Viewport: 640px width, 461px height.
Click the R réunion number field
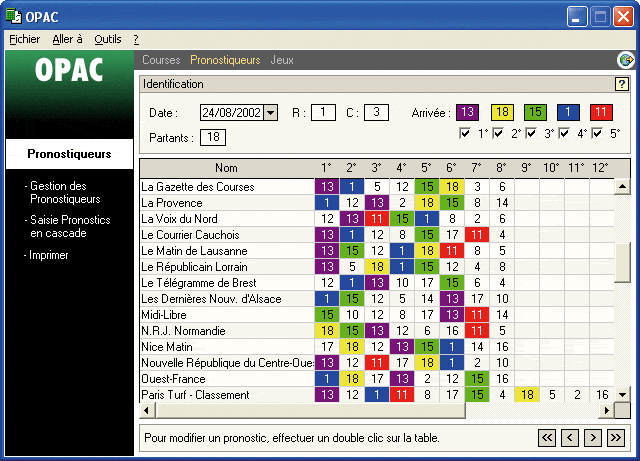tap(323, 112)
